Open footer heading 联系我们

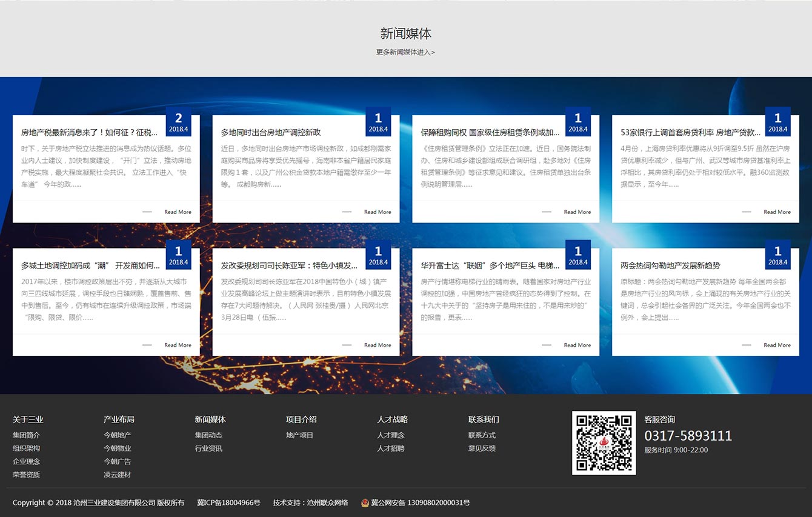484,419
